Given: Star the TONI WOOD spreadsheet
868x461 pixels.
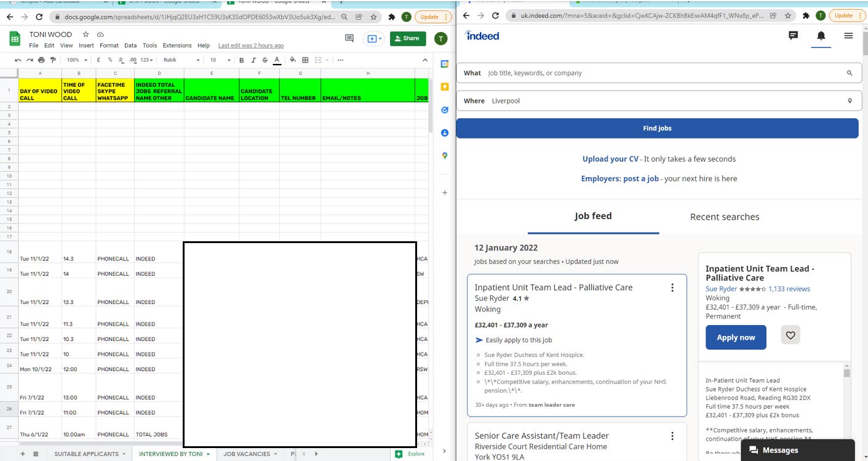Looking at the screenshot, I should click(x=86, y=34).
